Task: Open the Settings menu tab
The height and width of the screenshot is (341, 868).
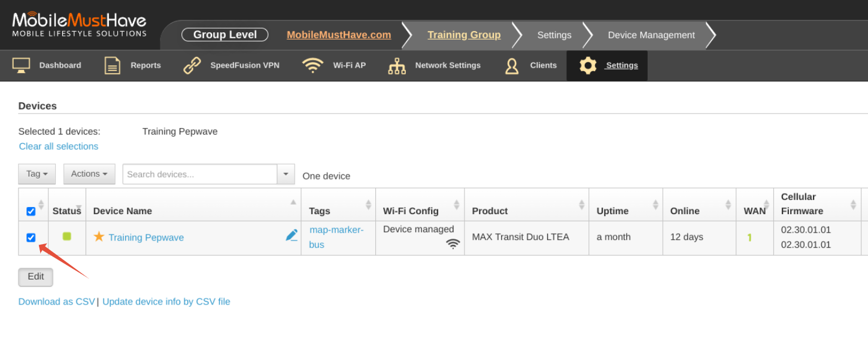Action: click(607, 65)
